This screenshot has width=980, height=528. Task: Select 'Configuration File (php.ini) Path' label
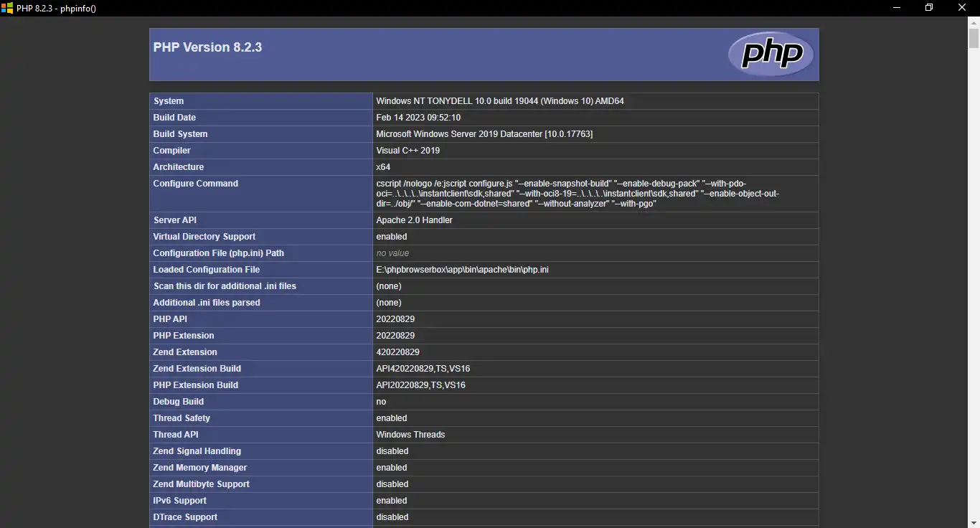pos(218,253)
